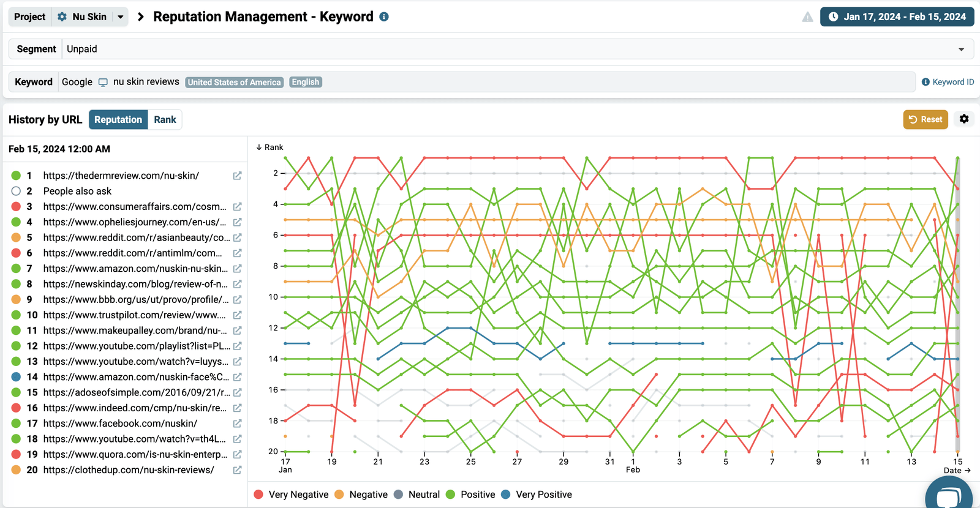Open external link for facebook.com/nuskin URL
Viewport: 980px width, 508px height.
tap(237, 424)
